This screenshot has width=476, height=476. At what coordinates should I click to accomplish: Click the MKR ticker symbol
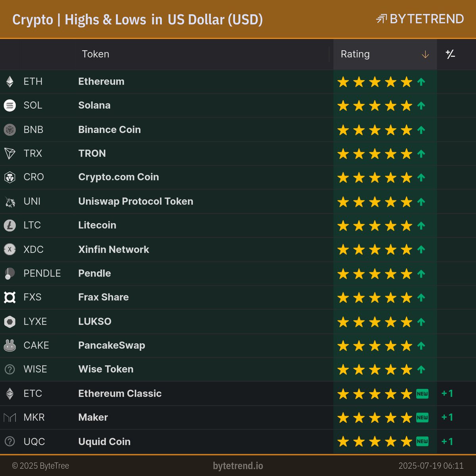click(34, 418)
